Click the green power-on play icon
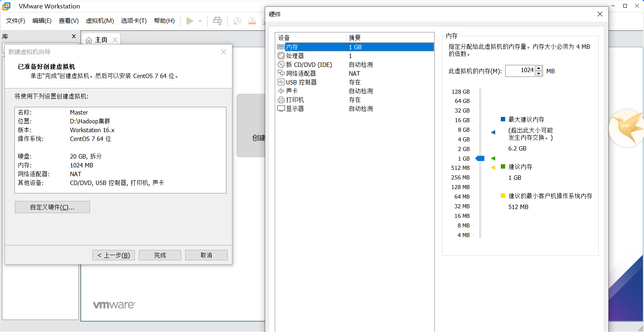The width and height of the screenshot is (644, 332). [190, 21]
